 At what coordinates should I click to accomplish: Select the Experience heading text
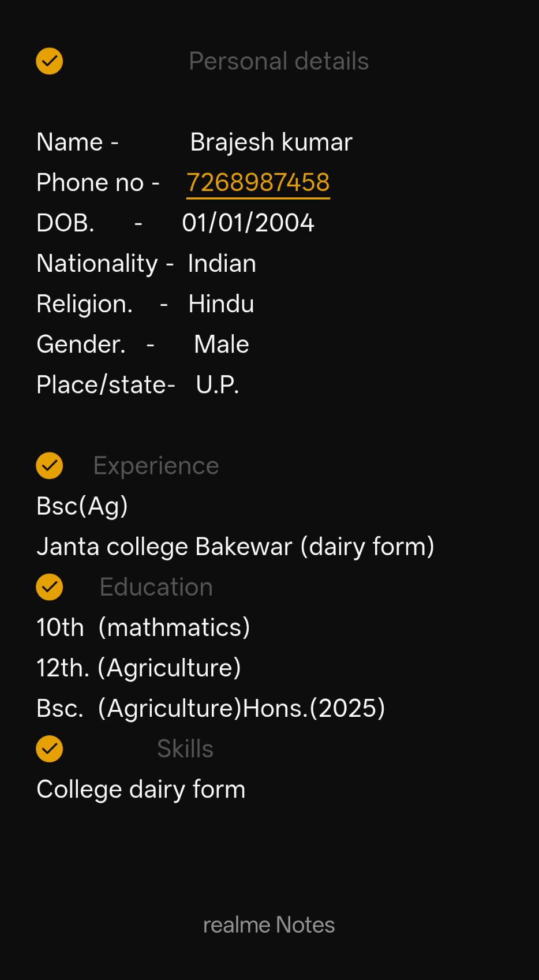[156, 466]
